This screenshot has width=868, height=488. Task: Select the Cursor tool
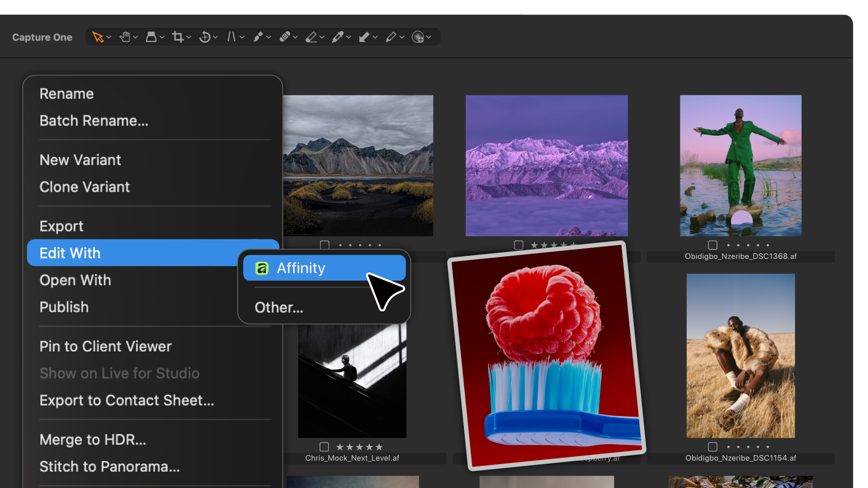pyautogui.click(x=99, y=37)
